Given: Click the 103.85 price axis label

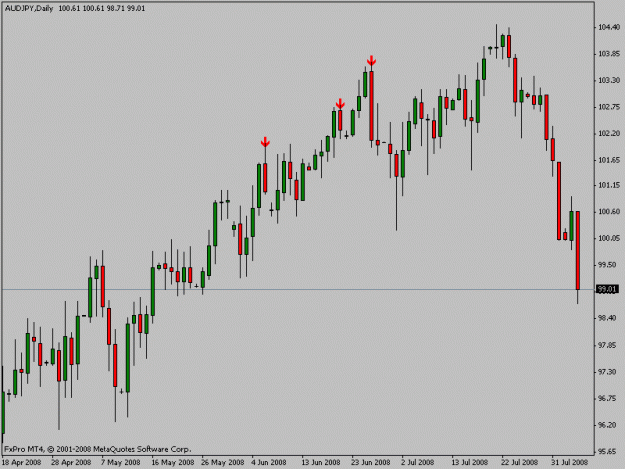Looking at the screenshot, I should 609,54.
